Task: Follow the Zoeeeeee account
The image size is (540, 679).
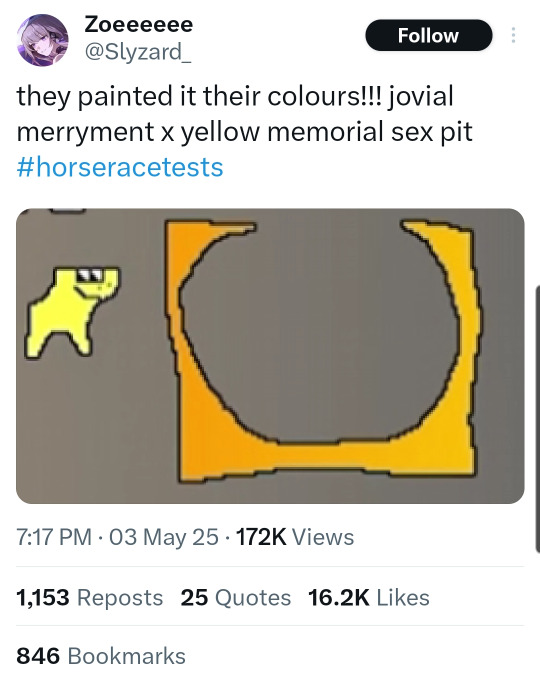Action: point(429,36)
